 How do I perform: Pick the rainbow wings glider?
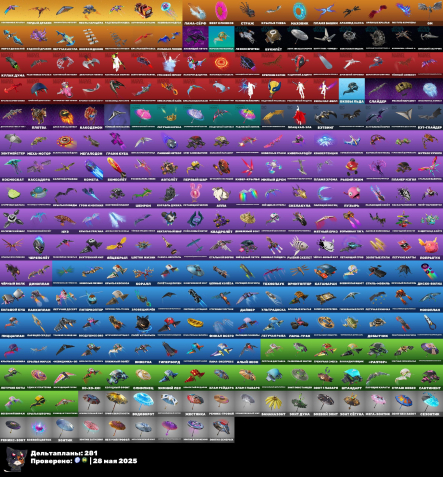tap(247, 193)
